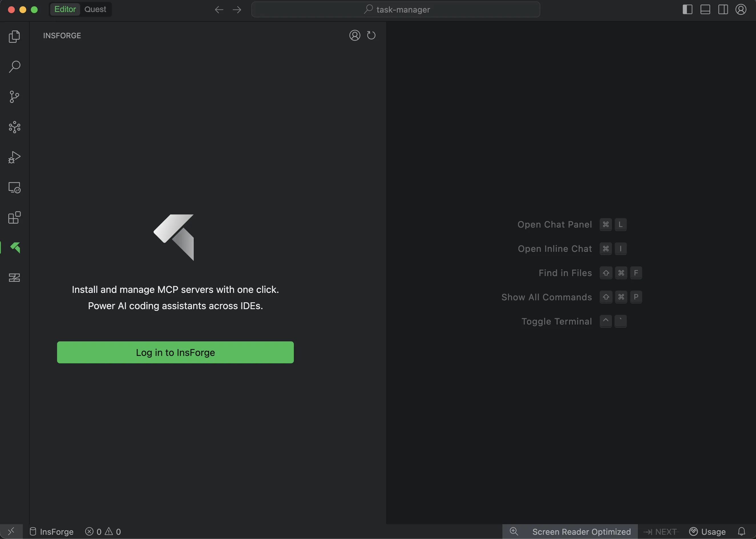Switch to the Quest tab
756x539 pixels.
click(x=95, y=9)
